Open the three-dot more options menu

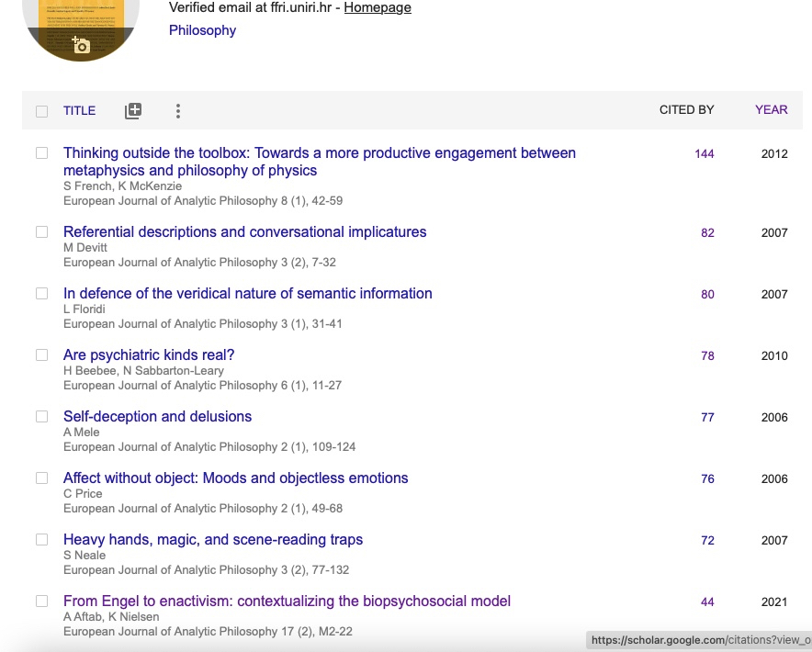178,111
